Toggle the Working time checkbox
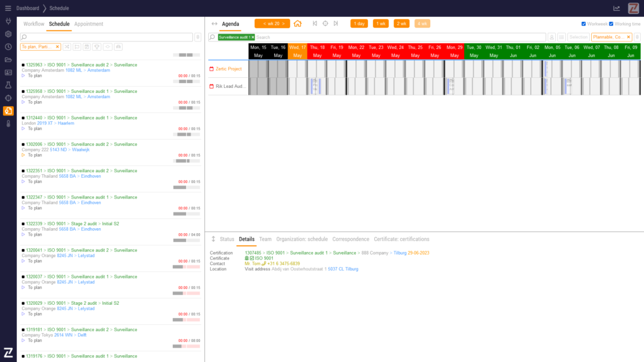 click(x=611, y=24)
